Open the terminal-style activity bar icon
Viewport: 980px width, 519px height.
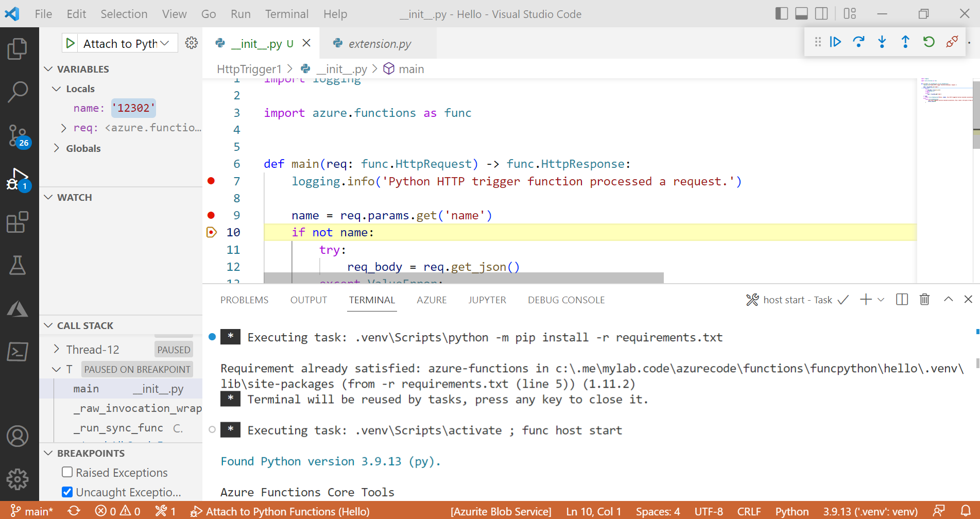click(x=18, y=352)
